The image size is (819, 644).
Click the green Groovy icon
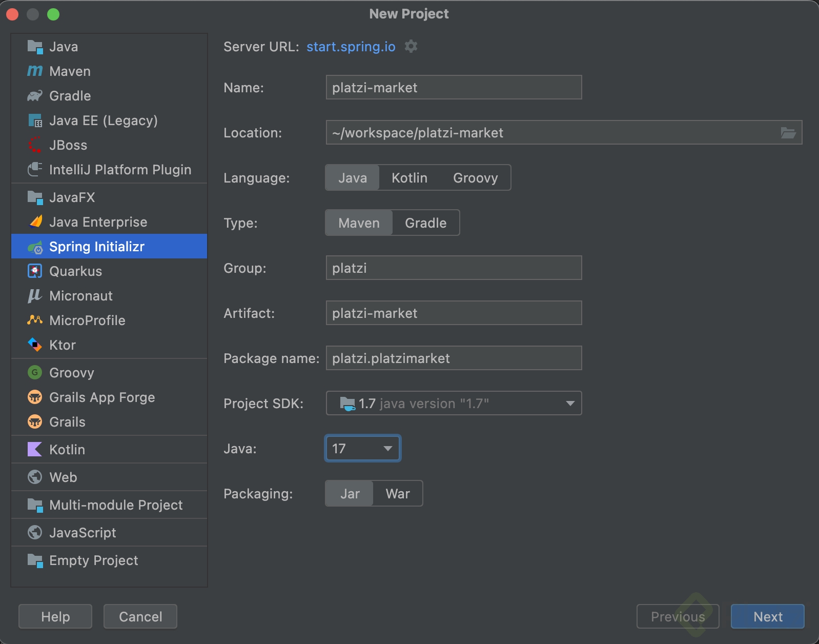[35, 372]
